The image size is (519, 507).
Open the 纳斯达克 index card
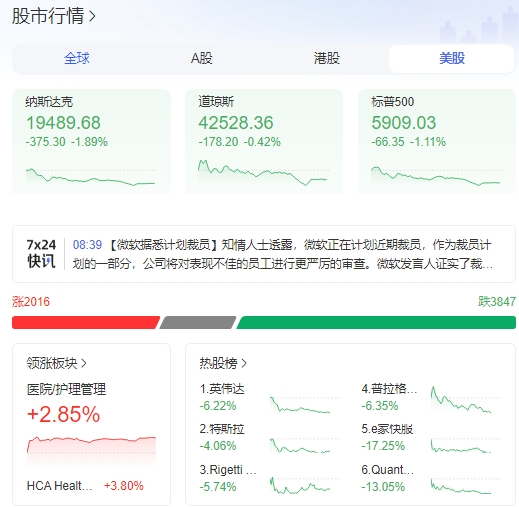91,141
